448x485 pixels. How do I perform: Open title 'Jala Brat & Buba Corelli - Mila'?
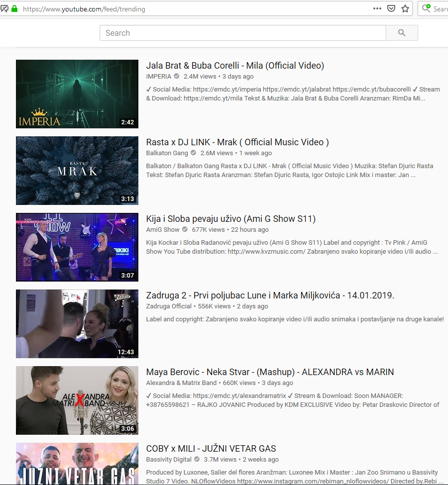235,66
